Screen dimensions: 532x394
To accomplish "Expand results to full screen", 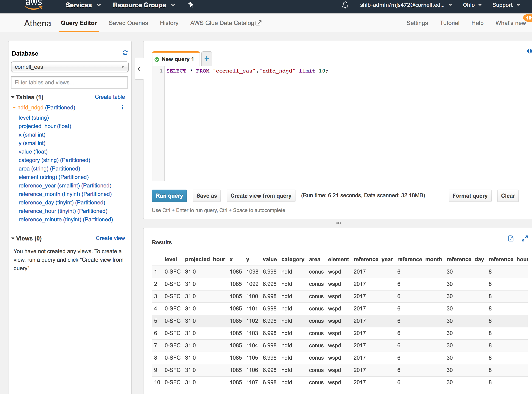I will tap(525, 239).
